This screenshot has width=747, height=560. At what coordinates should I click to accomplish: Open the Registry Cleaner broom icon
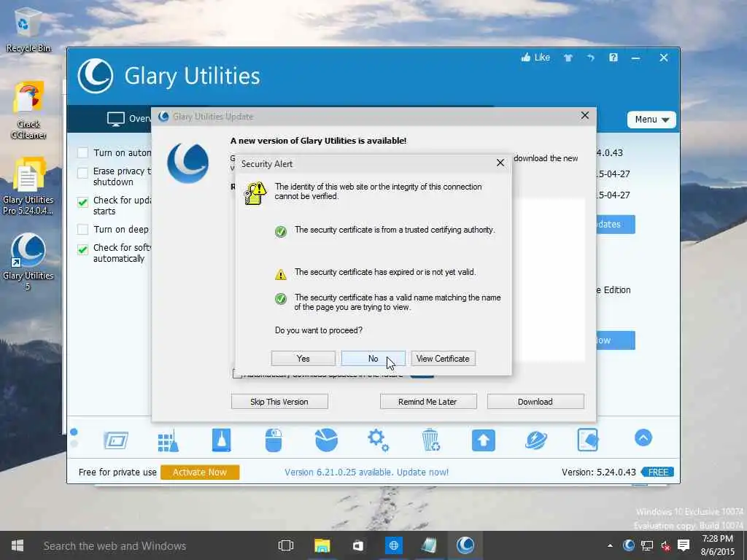point(169,440)
